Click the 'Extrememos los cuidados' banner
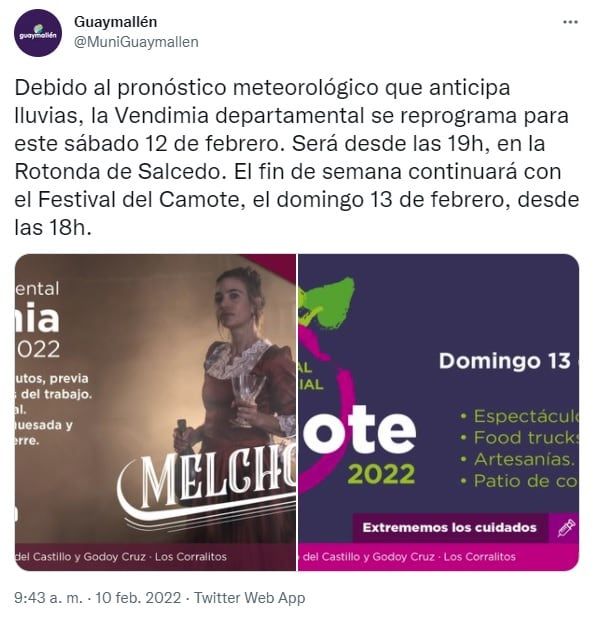 point(450,528)
